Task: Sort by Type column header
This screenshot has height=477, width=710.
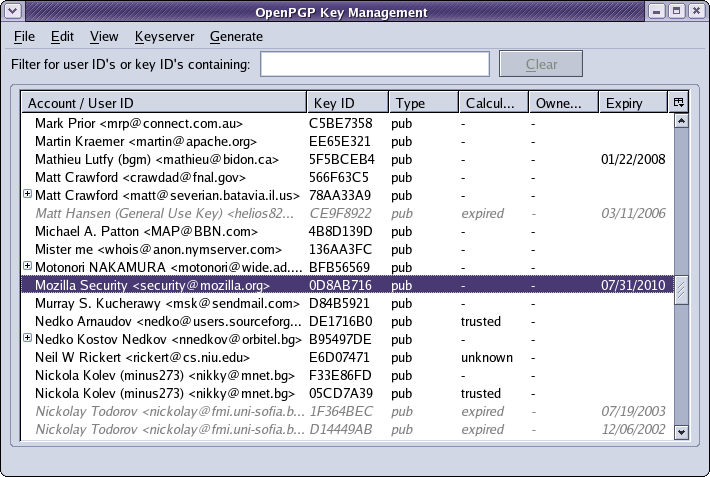Action: point(423,102)
